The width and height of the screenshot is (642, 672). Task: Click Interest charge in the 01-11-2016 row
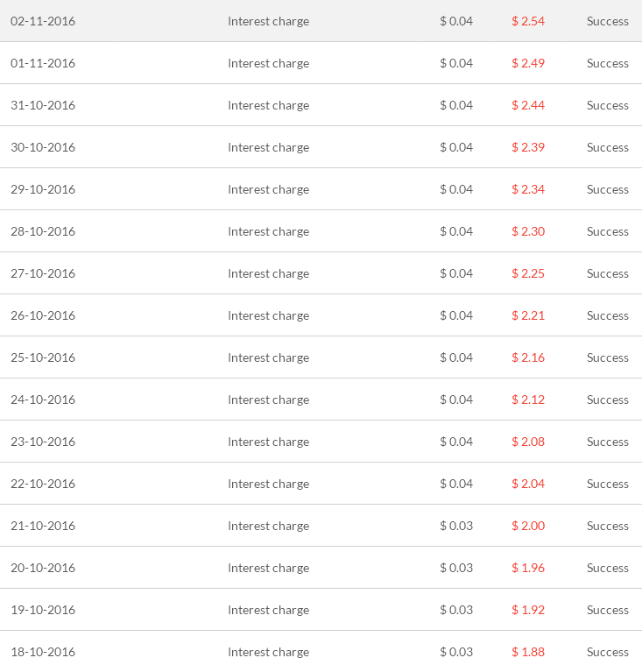coord(268,63)
